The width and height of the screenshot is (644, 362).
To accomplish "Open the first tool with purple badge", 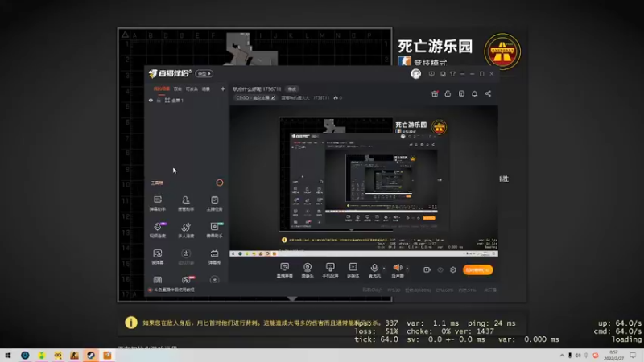I will 158,230.
